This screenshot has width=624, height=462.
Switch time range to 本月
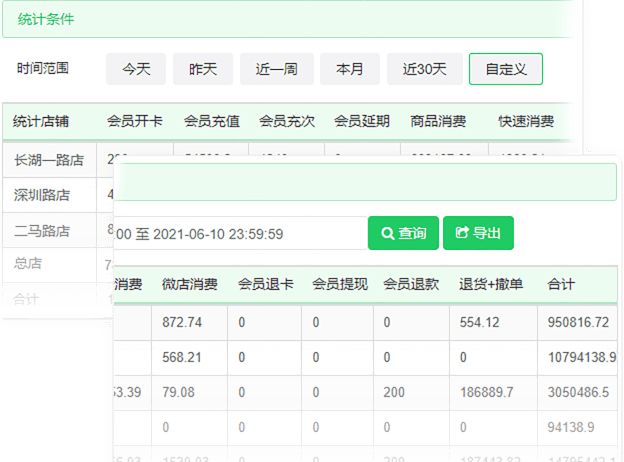pyautogui.click(x=350, y=69)
